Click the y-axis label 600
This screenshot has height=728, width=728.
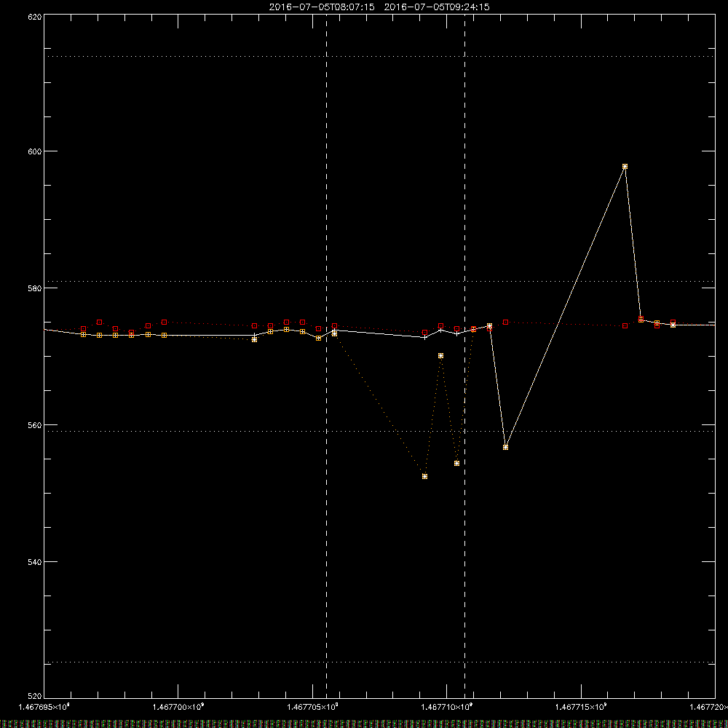click(36, 151)
